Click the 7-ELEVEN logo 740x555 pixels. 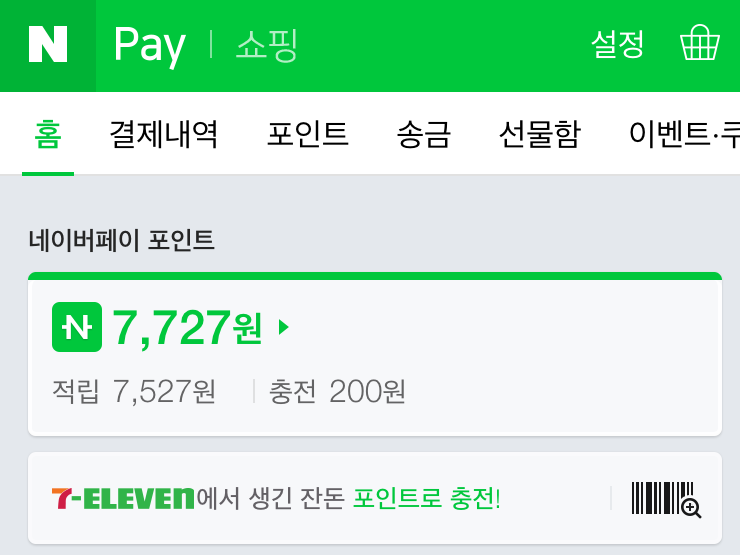123,499
